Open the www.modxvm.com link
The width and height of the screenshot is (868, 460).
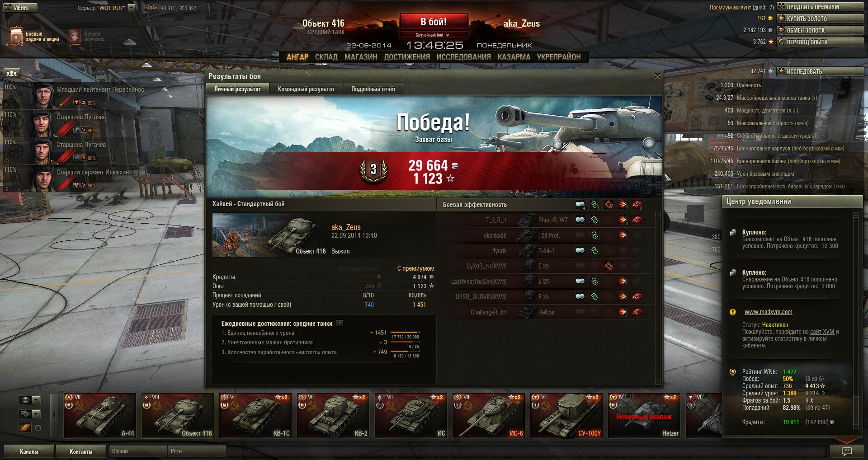(768, 312)
